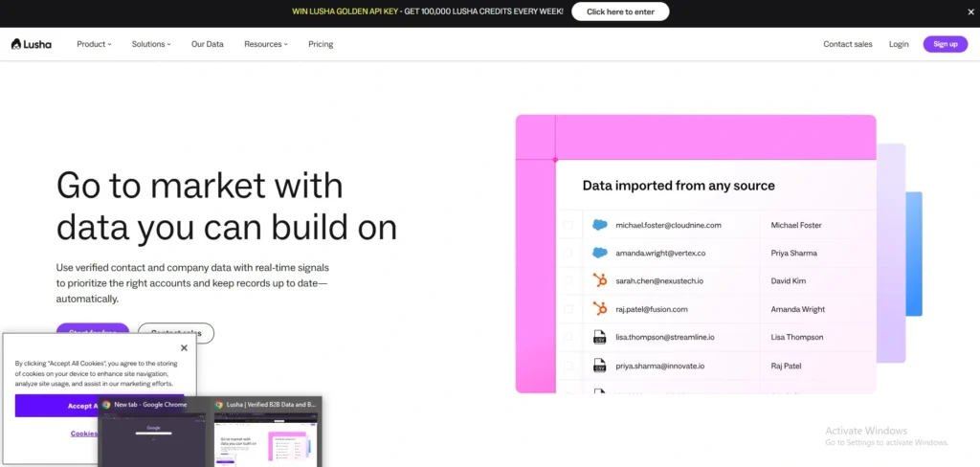Tick the checkbox in raj.patel@fusion.com row
Viewport: 980px width, 467px height.
(x=568, y=309)
